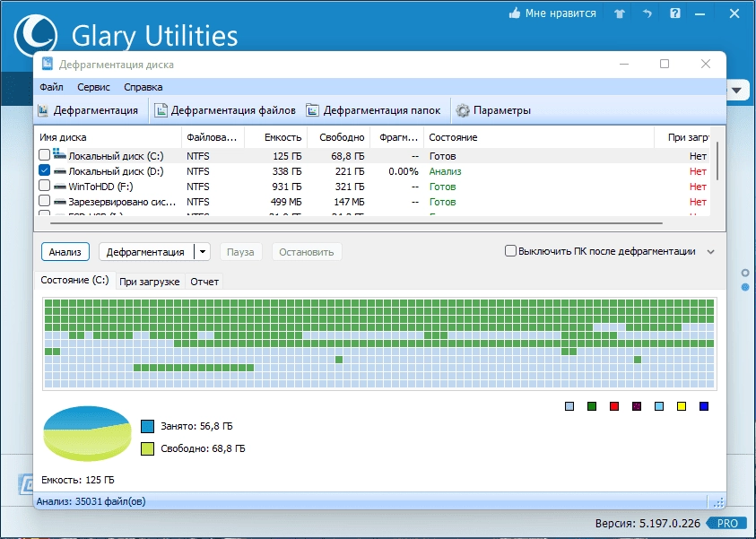Click the purple legend swatch
Image resolution: width=756 pixels, height=539 pixels.
point(637,406)
